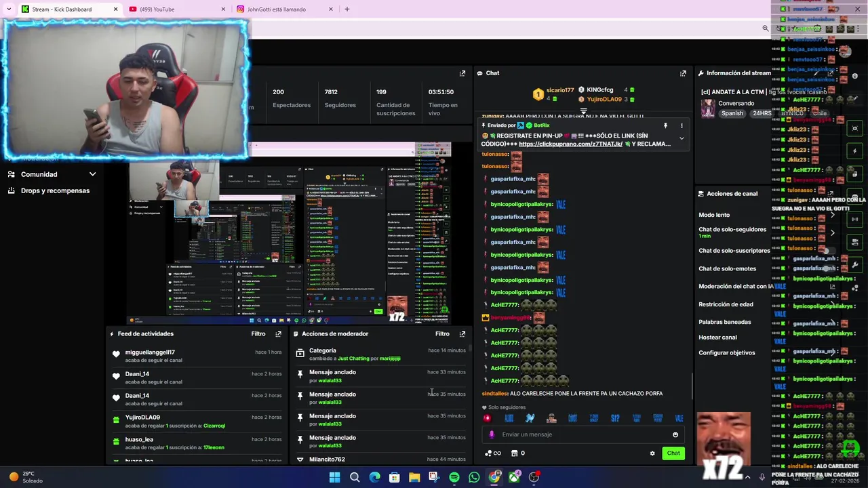Open File Explorer from taskbar
868x488 pixels.
coord(414,477)
